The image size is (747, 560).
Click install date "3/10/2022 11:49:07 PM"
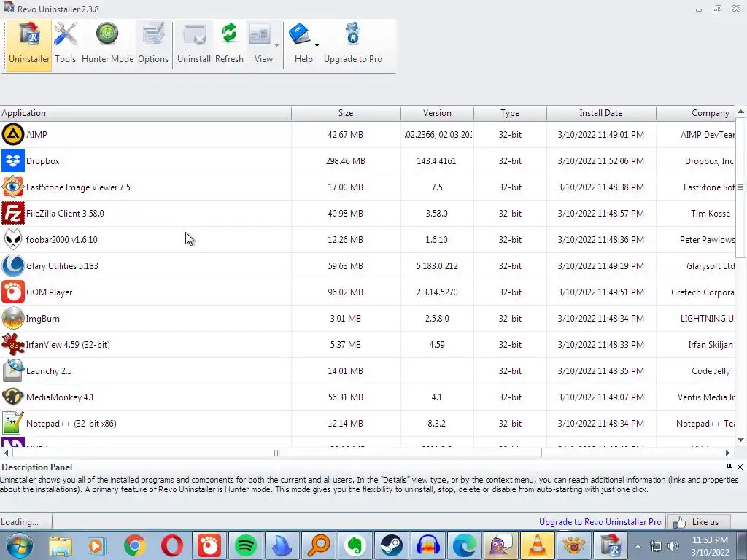pyautogui.click(x=601, y=397)
